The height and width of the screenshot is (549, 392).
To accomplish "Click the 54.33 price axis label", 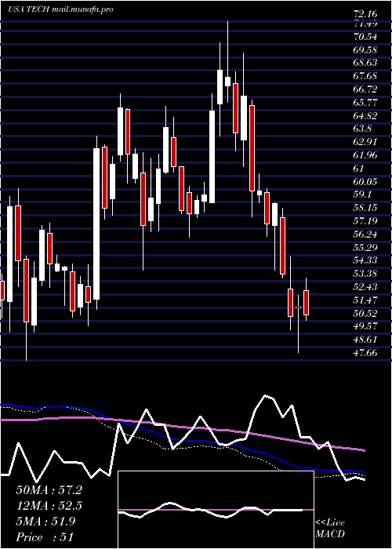I will 365,261.
